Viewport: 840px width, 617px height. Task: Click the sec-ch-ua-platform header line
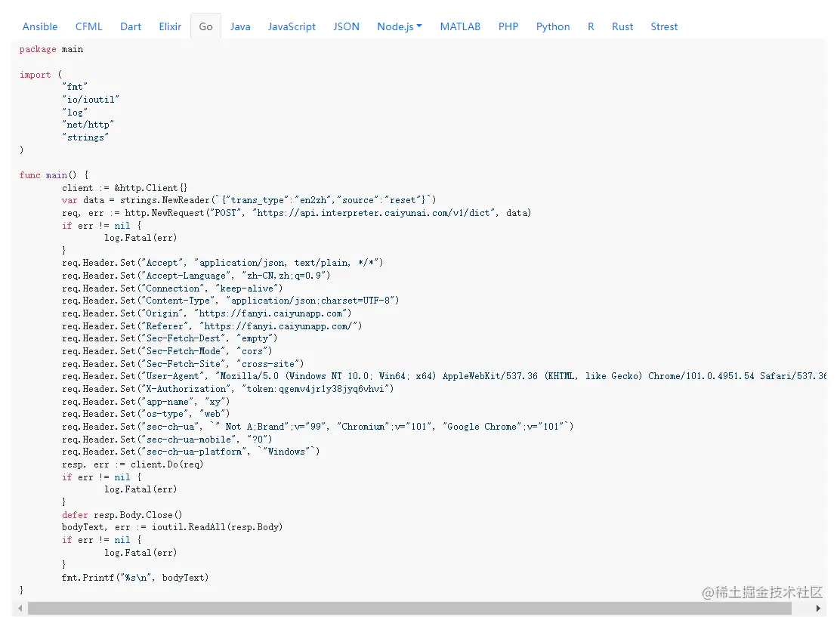pos(190,452)
